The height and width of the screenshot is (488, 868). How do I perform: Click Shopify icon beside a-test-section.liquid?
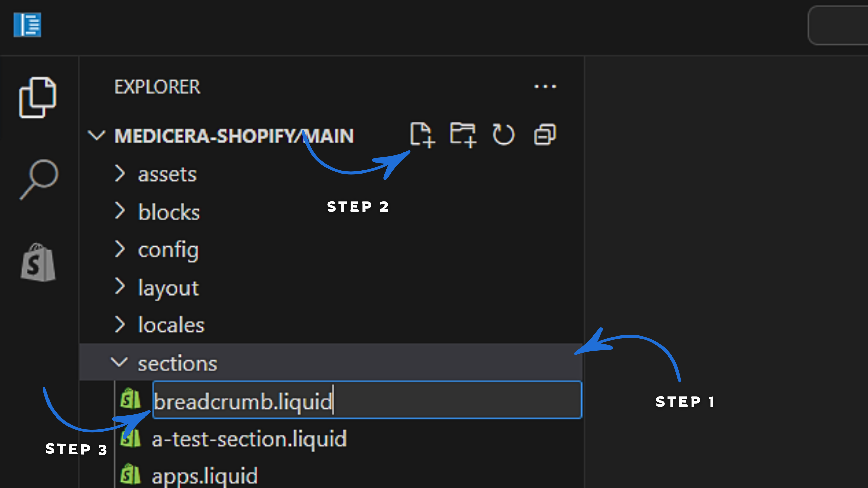(x=131, y=438)
